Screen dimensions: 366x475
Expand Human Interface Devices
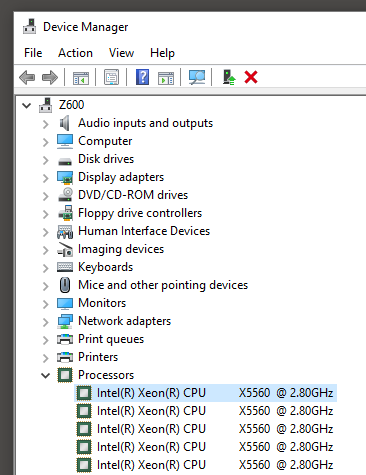pos(46,232)
